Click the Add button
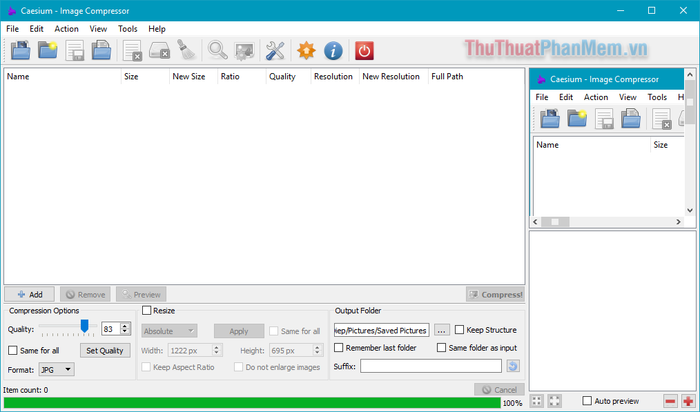Viewport: 700px width, 412px height. click(x=29, y=294)
